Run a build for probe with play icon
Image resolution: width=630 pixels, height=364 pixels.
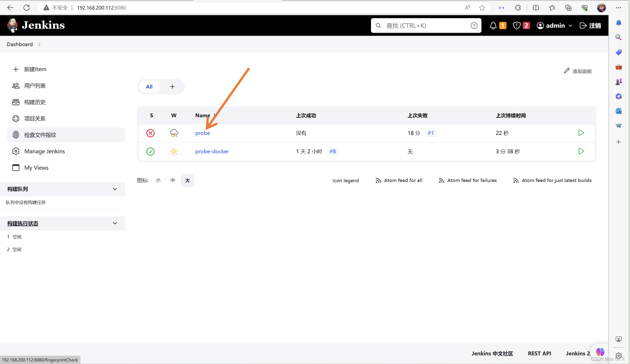click(581, 133)
